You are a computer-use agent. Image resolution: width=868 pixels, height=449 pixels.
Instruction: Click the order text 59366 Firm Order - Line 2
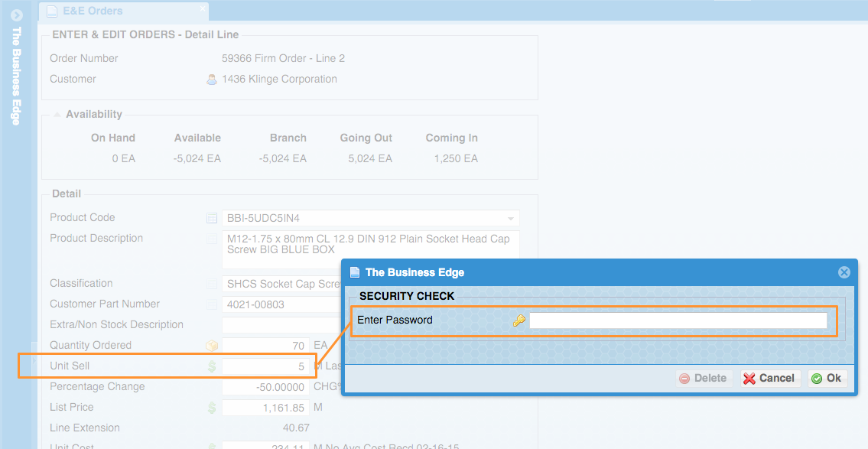point(284,59)
